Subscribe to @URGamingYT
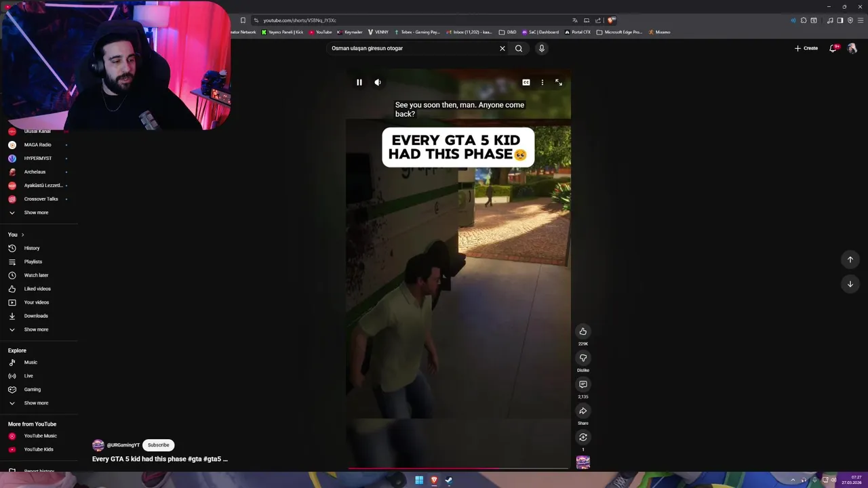Viewport: 868px width, 488px height. point(159,445)
